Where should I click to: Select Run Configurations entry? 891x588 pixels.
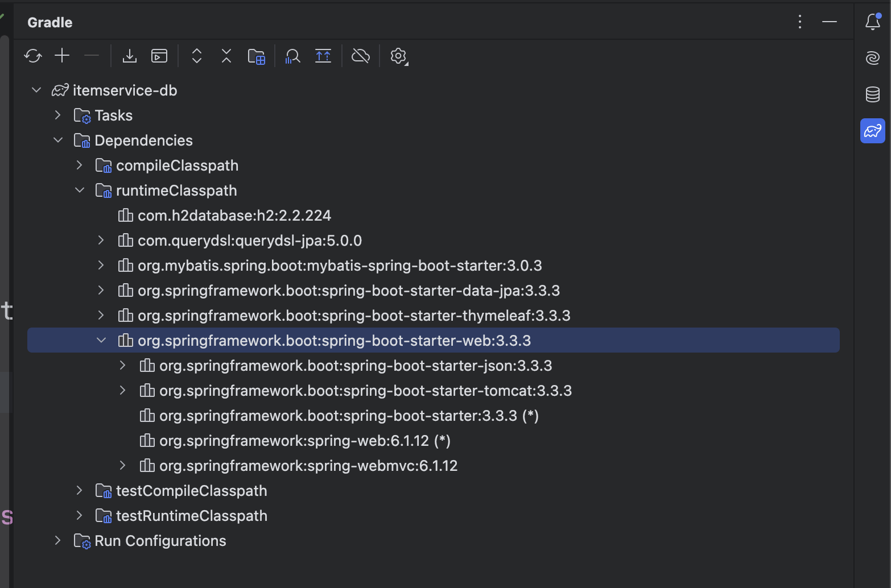(434, 540)
